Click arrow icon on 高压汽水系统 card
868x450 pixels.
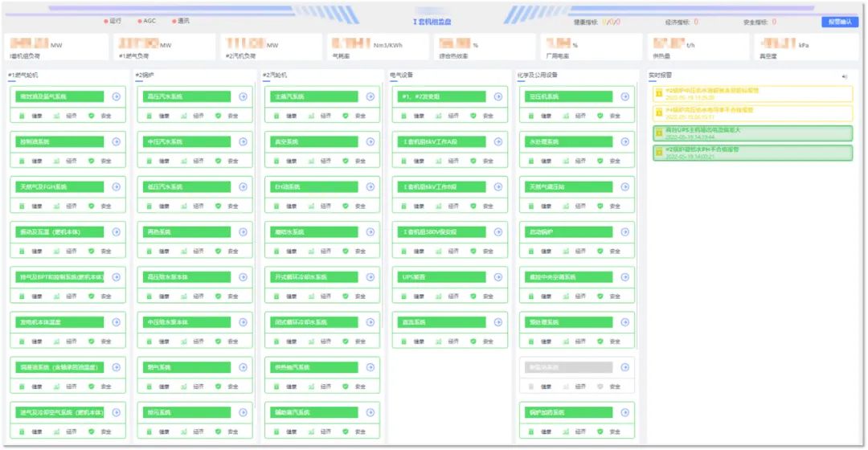[x=244, y=96]
